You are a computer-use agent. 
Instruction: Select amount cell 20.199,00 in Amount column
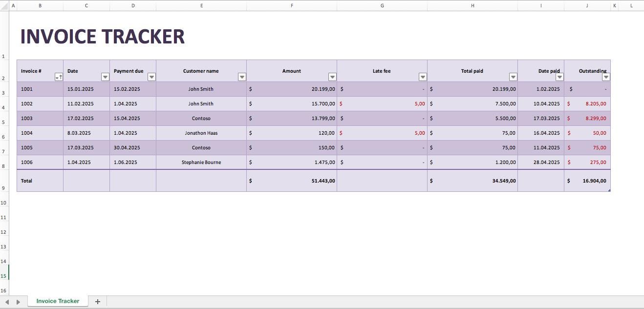coord(292,89)
